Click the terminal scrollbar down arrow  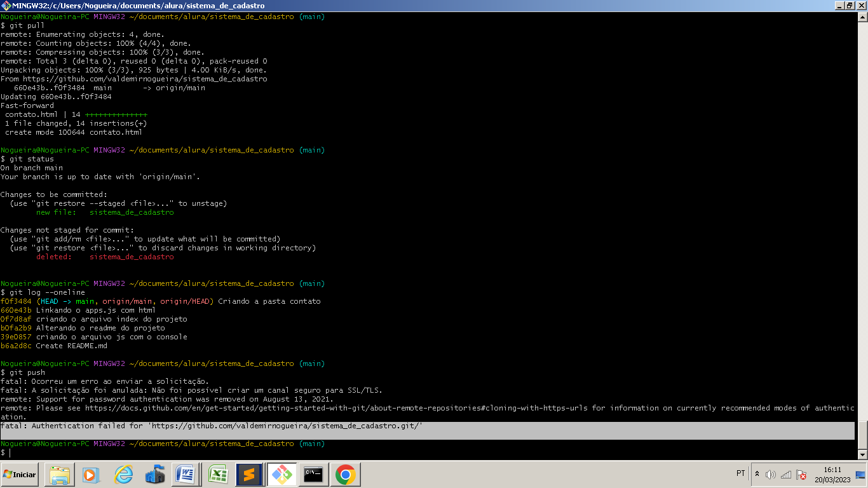862,455
